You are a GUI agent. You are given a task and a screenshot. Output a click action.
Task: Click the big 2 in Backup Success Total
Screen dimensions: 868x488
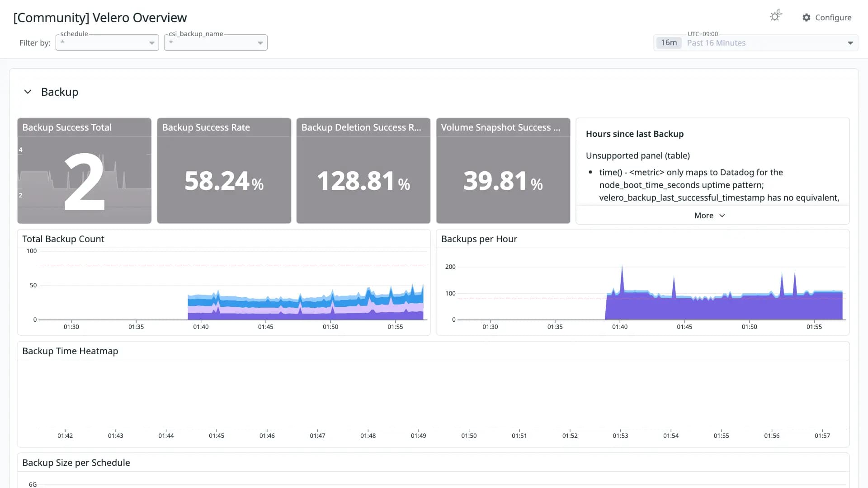coord(85,181)
